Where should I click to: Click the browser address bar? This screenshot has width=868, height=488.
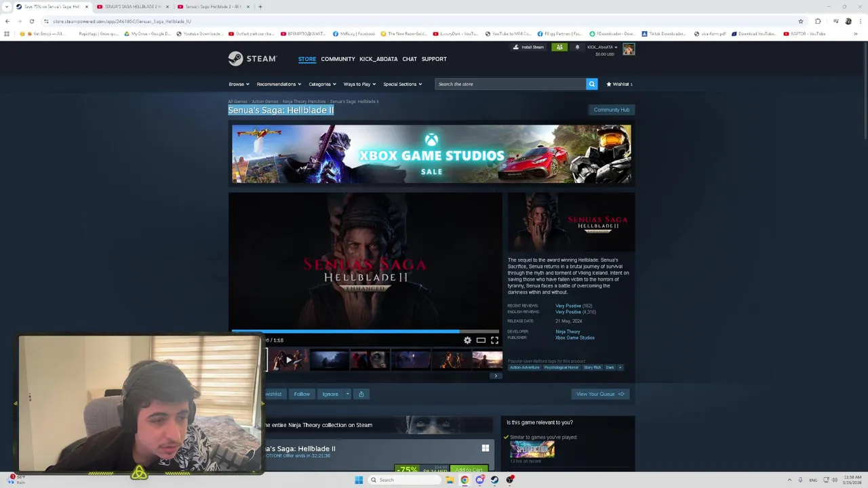coord(420,21)
